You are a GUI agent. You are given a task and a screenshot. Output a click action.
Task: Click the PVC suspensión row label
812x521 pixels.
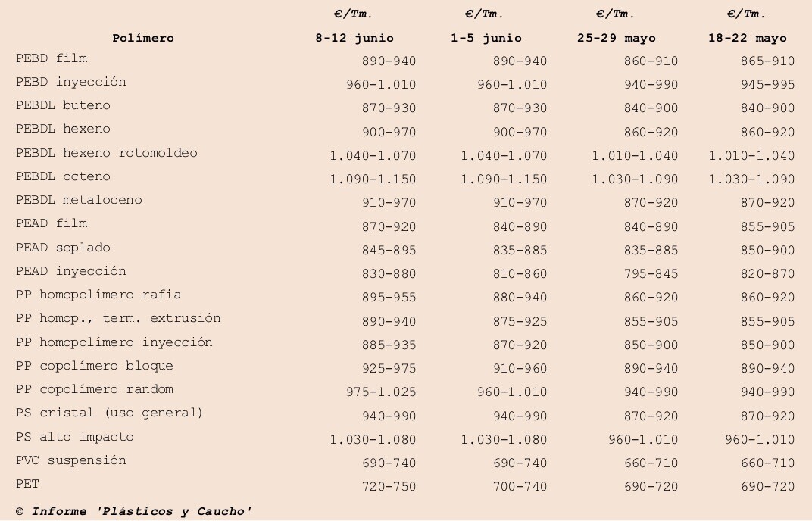(71, 460)
